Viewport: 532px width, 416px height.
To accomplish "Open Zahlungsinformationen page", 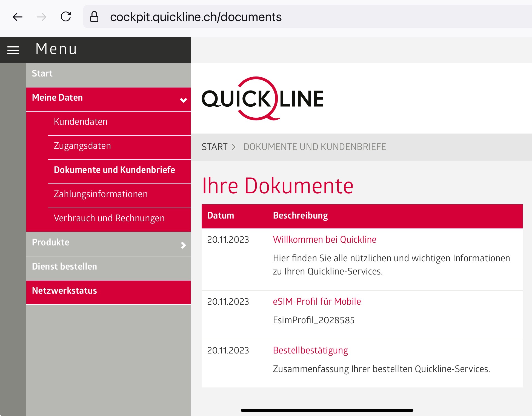I will click(101, 194).
